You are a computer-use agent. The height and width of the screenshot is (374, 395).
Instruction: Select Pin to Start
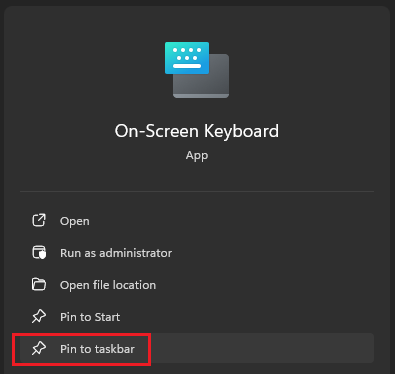pyautogui.click(x=197, y=317)
